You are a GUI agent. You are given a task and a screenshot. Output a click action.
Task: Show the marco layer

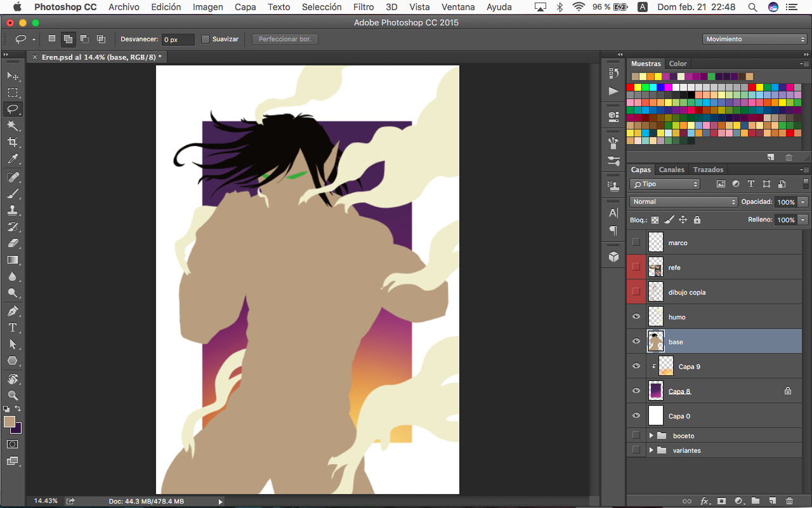[636, 242]
